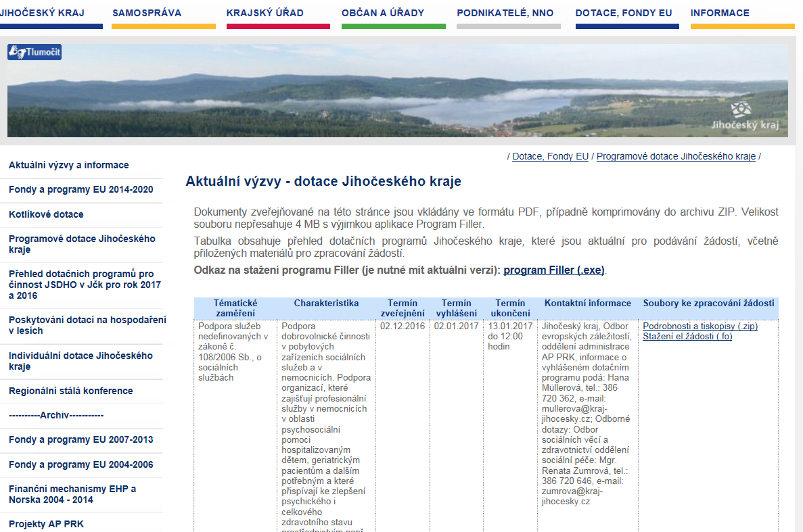803x532 pixels.
Task: Download Stažení el.žádosti (.fo)
Action: click(687, 336)
